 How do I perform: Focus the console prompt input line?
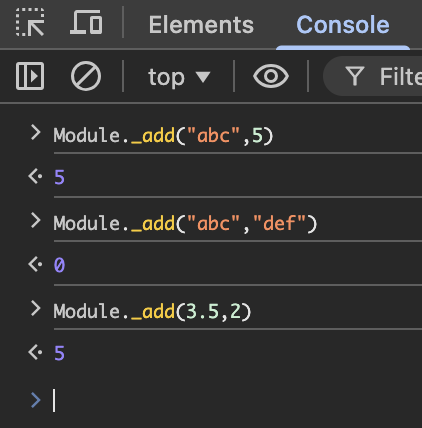coord(233,400)
